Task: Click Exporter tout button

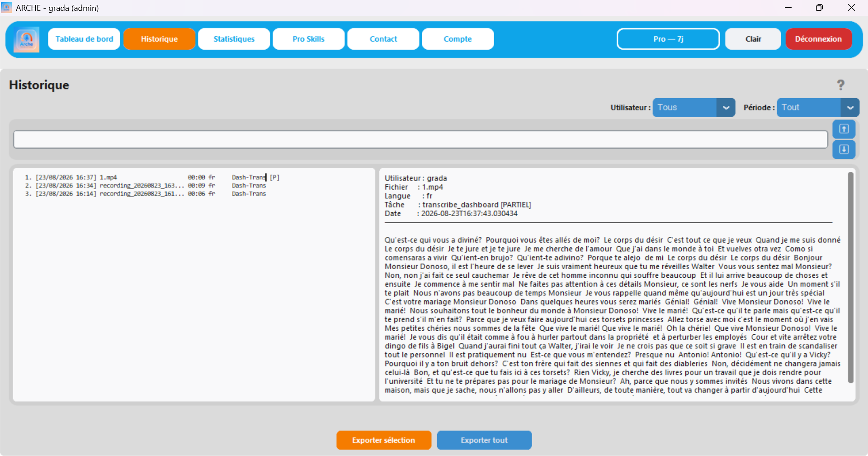Action: point(484,440)
